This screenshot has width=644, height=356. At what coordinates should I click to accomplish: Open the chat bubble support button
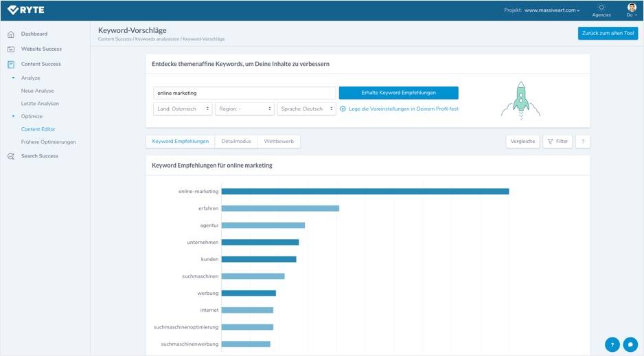630,344
